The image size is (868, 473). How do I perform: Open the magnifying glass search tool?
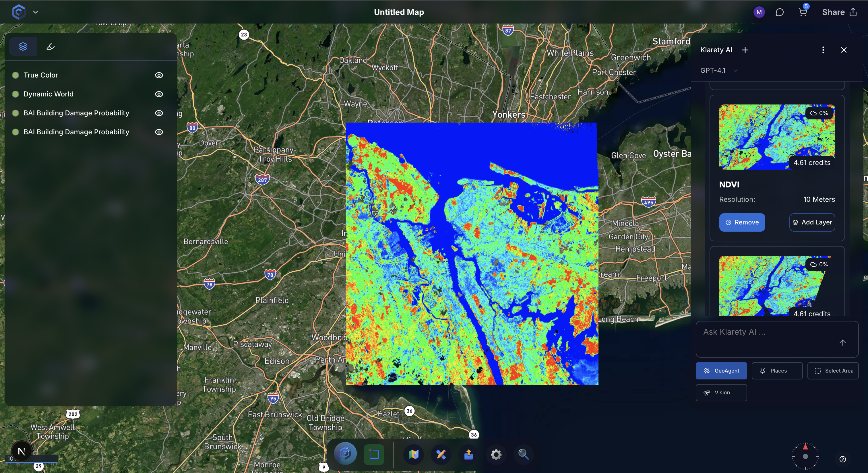coord(523,454)
